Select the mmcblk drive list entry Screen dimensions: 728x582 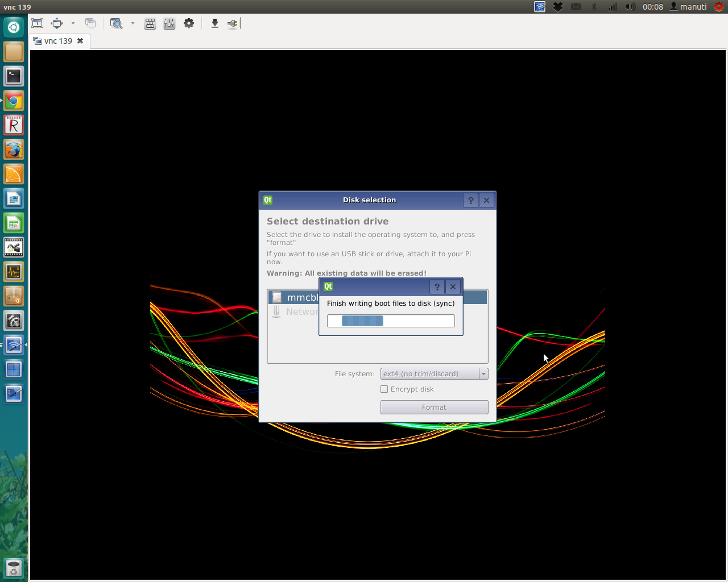coord(296,297)
